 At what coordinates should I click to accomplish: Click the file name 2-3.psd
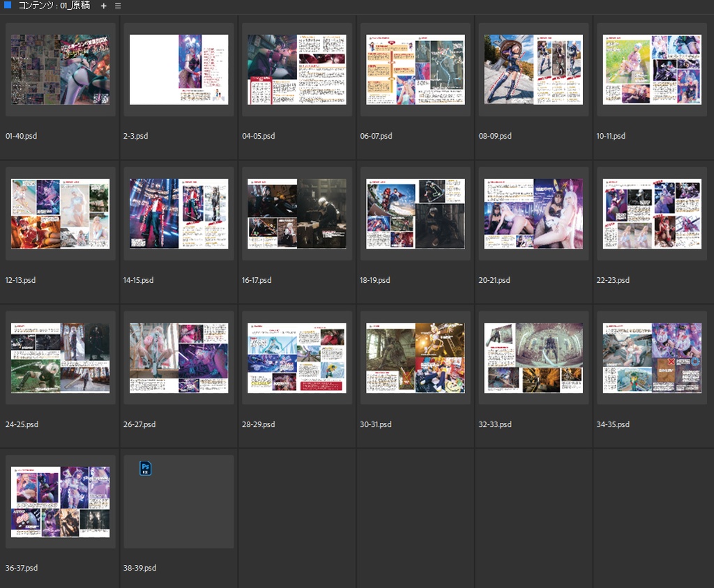click(135, 136)
